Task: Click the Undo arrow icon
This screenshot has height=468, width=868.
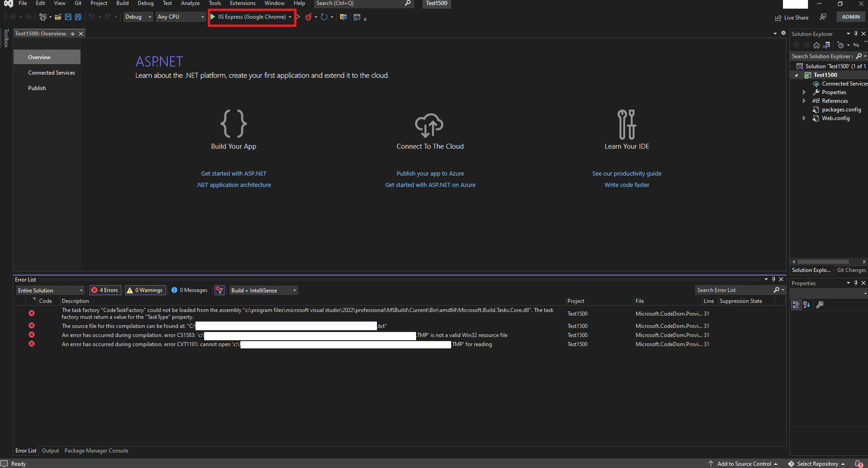Action: point(92,17)
